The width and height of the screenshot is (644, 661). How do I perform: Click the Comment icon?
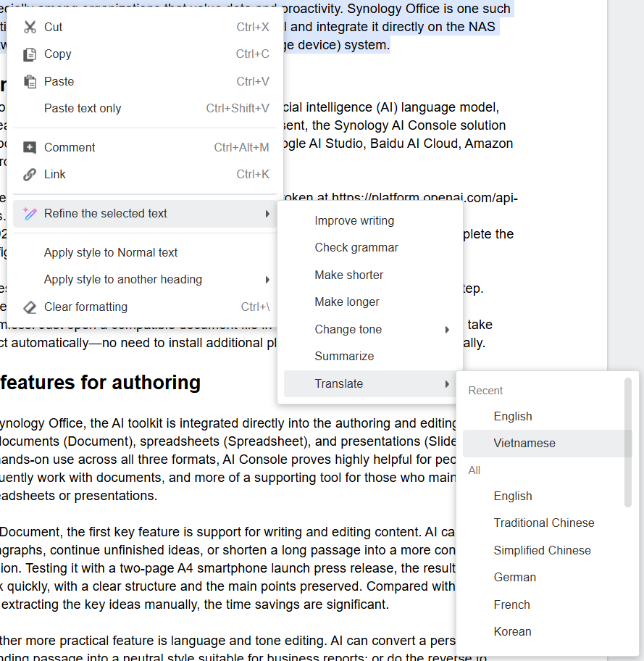[30, 147]
